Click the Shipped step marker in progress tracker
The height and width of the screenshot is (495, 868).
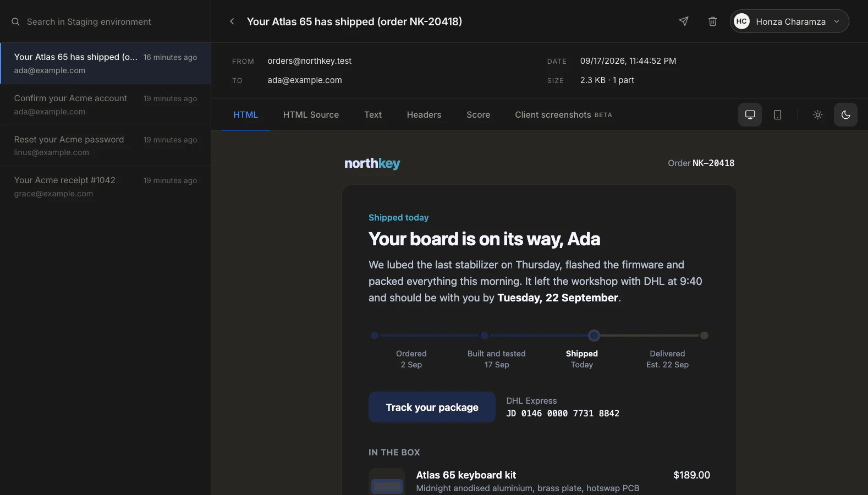click(594, 335)
